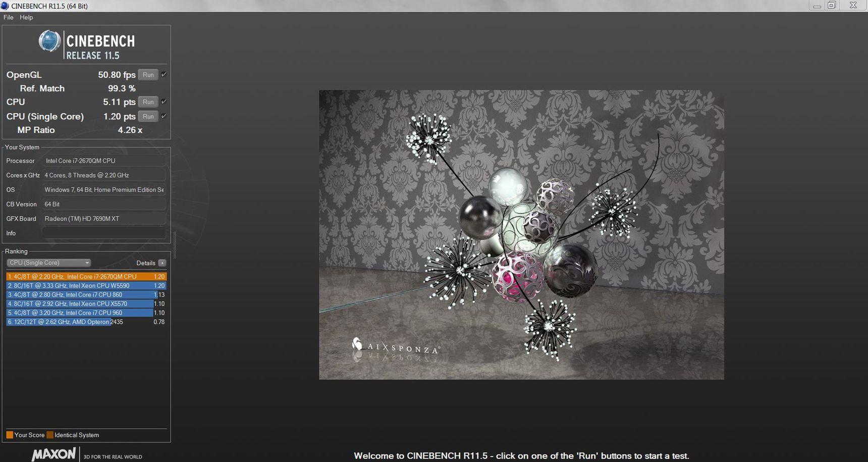This screenshot has height=462, width=868.
Task: Select ranking row Intel Xeon CPU W5590
Action: (86, 286)
